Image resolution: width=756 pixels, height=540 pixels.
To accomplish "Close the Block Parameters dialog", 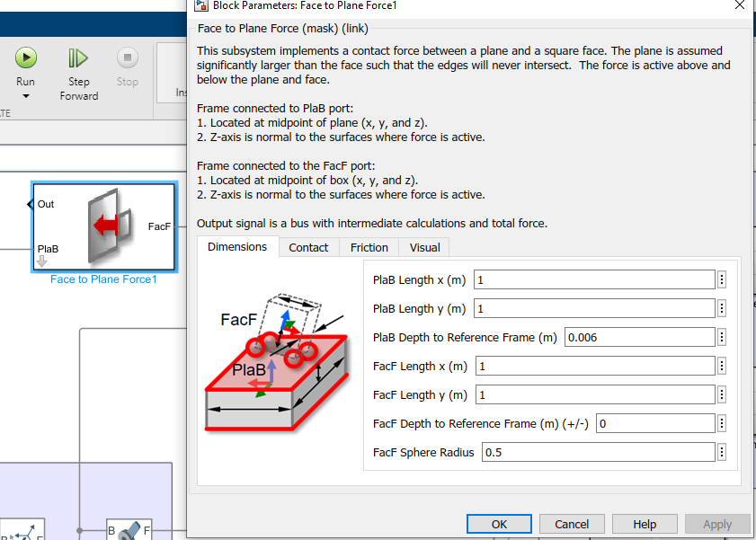I will click(x=740, y=4).
